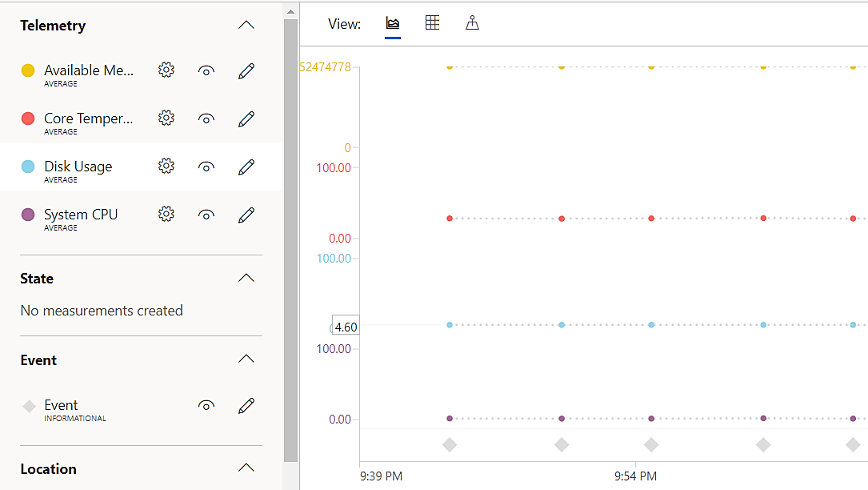The width and height of the screenshot is (868, 490).
Task: Switch to the table grid view
Action: 432,23
